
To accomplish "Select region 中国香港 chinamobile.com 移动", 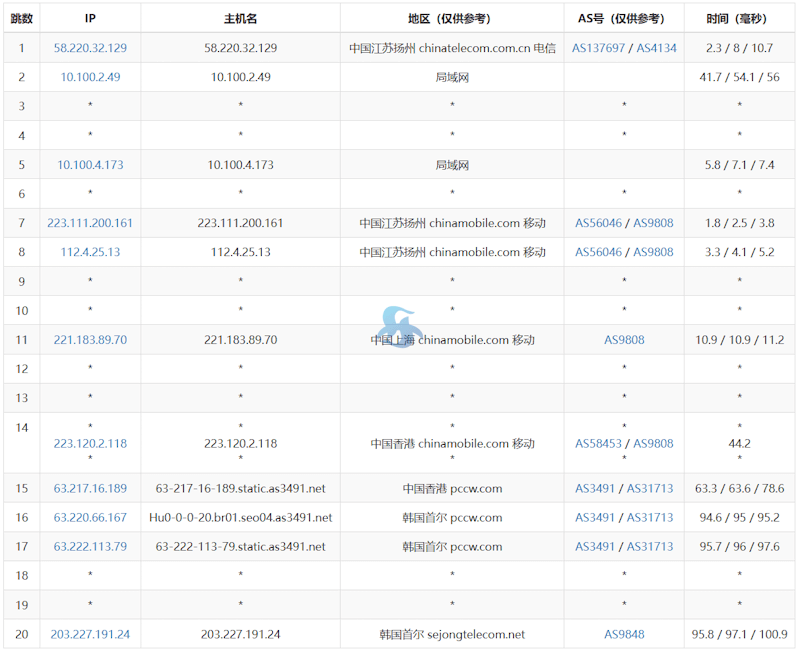I will click(452, 443).
